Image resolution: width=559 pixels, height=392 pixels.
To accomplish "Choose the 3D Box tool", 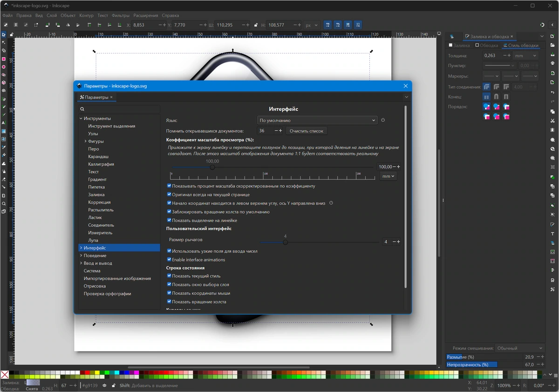I will pos(4,82).
